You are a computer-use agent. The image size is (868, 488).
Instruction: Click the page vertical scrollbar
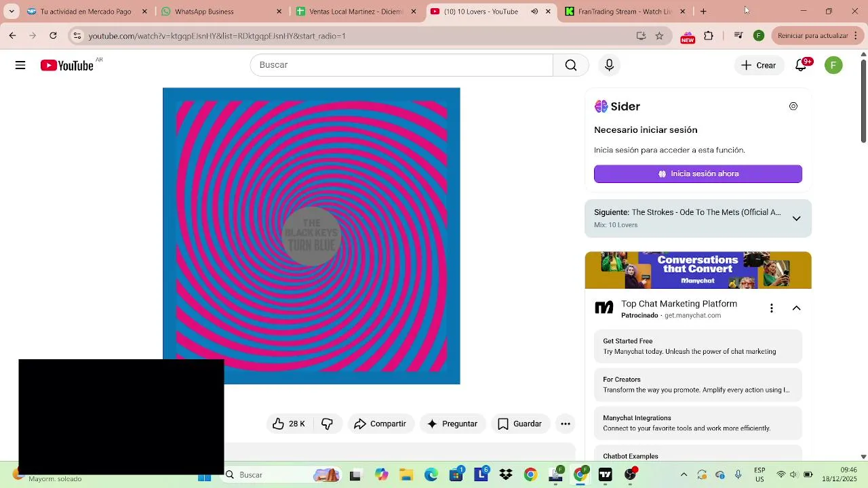click(x=863, y=102)
